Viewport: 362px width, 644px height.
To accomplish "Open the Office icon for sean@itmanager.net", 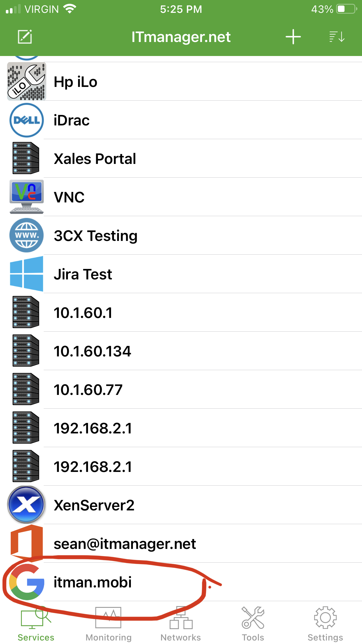I will [x=27, y=543].
